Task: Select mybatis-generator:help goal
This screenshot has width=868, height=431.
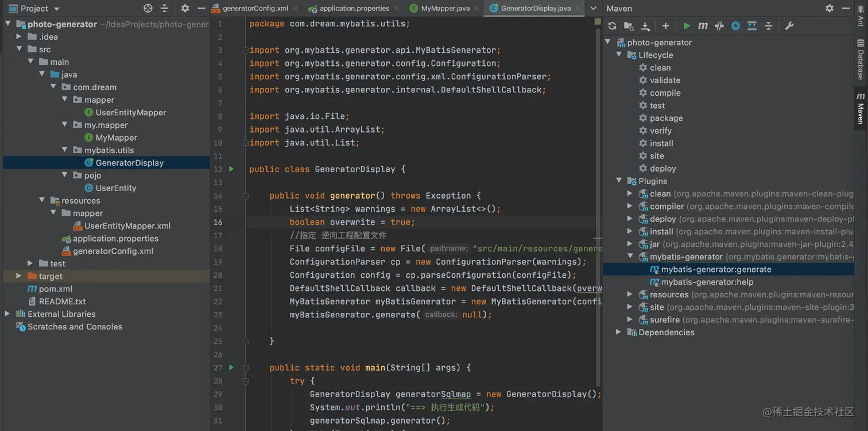Action: 707,282
